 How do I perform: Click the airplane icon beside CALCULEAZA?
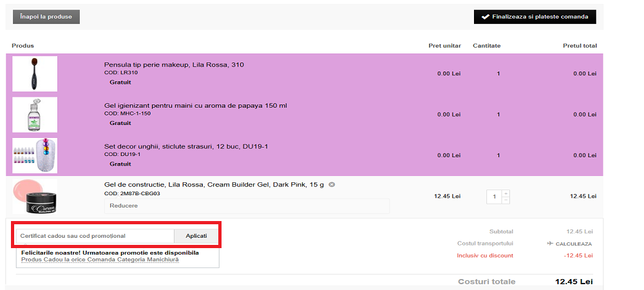click(x=549, y=244)
